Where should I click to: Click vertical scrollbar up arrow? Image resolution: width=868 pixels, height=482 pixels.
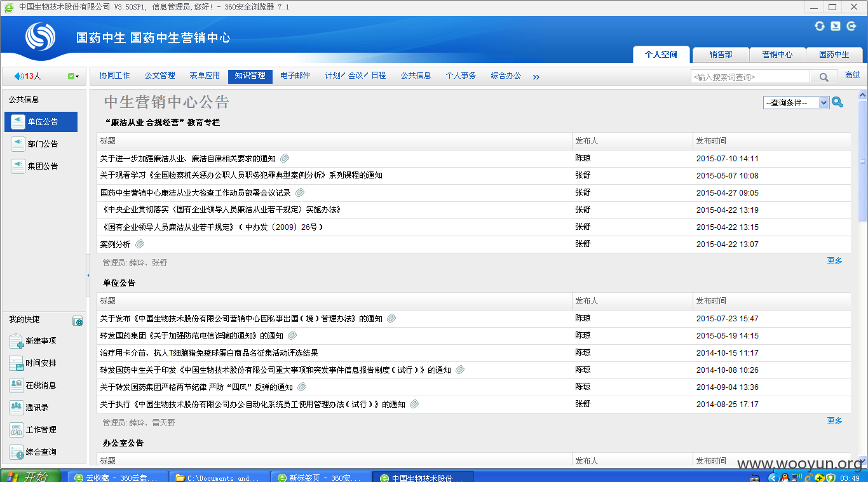pos(863,95)
